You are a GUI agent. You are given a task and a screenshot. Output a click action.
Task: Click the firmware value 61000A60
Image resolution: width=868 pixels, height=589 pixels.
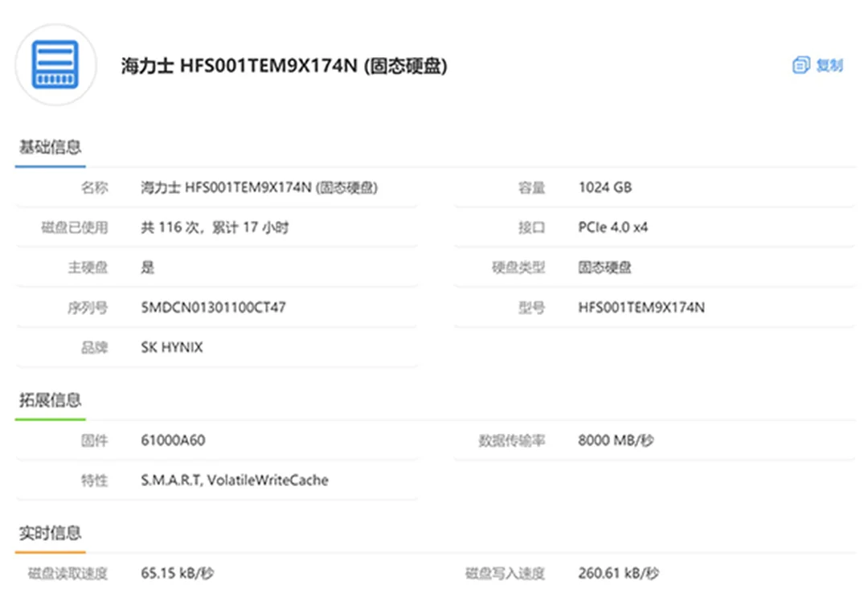pyautogui.click(x=173, y=440)
